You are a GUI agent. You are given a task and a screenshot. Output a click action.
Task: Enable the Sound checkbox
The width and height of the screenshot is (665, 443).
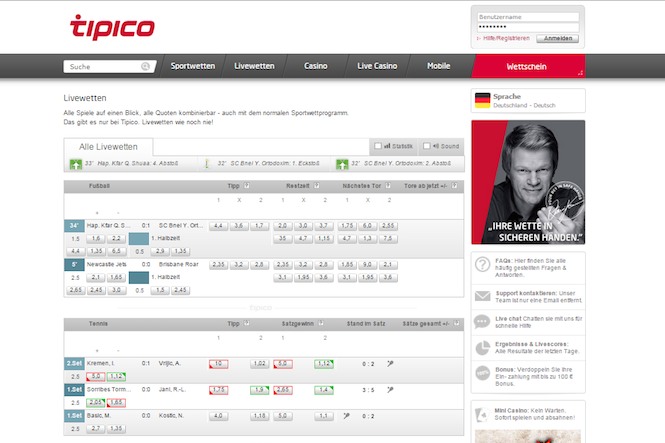(426, 146)
